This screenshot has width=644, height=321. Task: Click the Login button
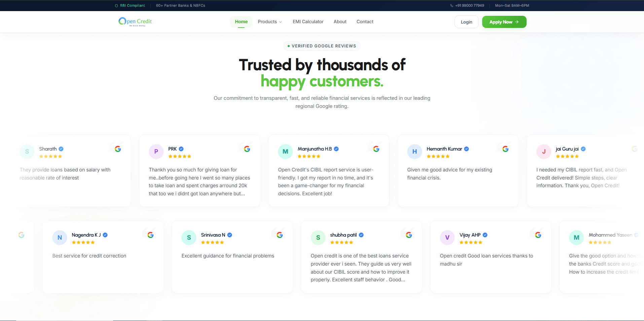point(466,22)
